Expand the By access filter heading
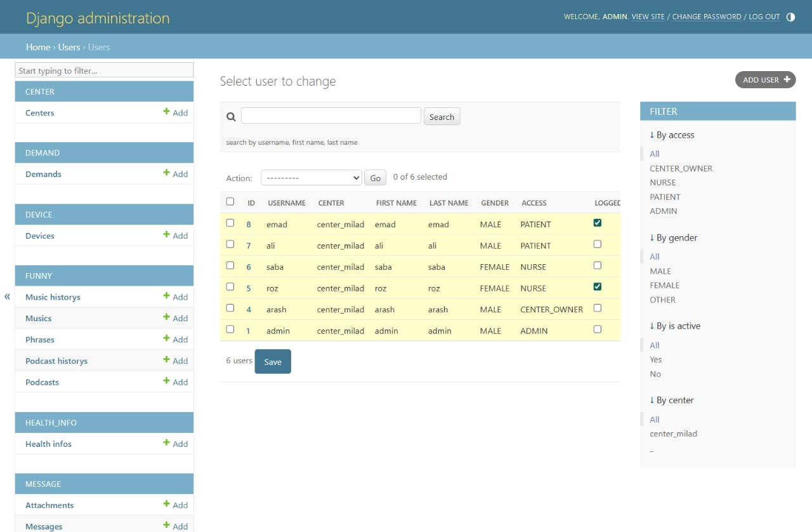812x532 pixels. pos(672,135)
